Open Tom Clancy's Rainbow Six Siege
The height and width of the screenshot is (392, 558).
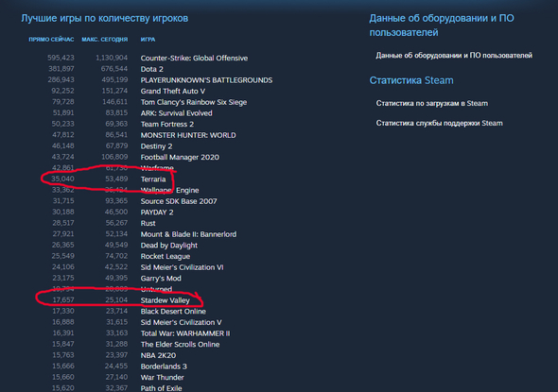coord(194,102)
